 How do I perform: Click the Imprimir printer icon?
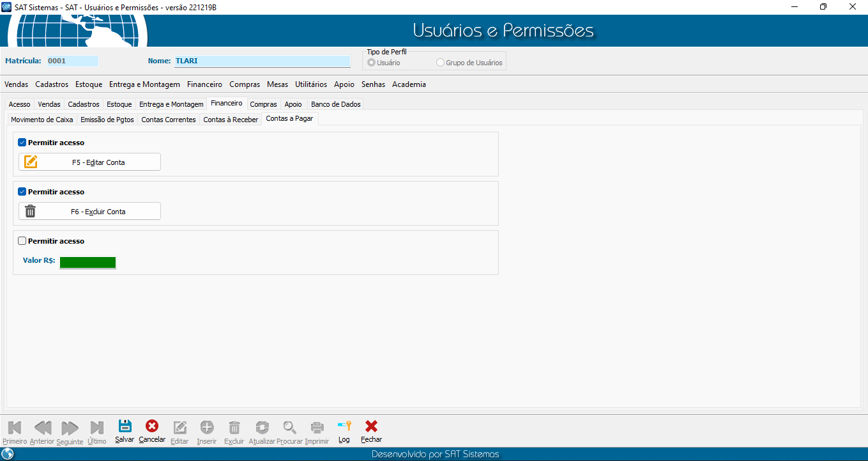coord(317,428)
